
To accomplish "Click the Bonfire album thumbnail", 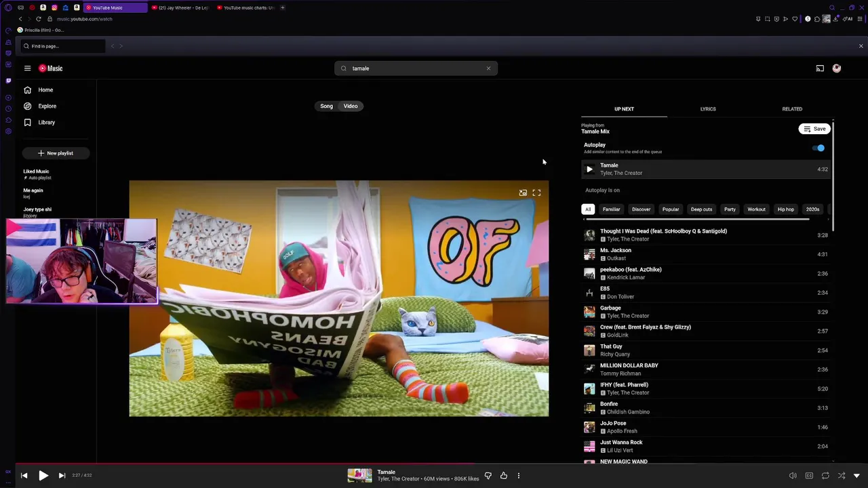I will (589, 408).
